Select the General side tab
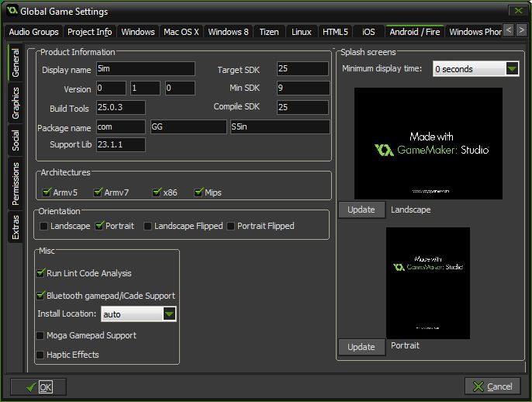Viewport: 532px width, 402px height. 16,62
